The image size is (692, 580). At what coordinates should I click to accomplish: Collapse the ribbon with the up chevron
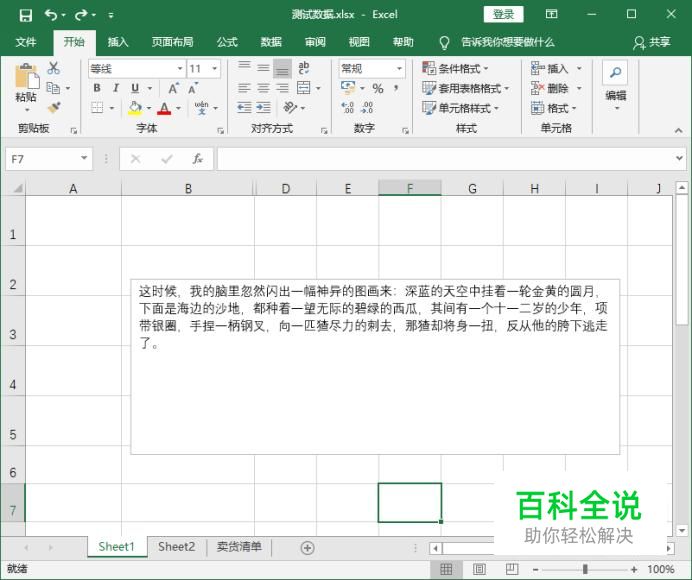click(x=678, y=131)
